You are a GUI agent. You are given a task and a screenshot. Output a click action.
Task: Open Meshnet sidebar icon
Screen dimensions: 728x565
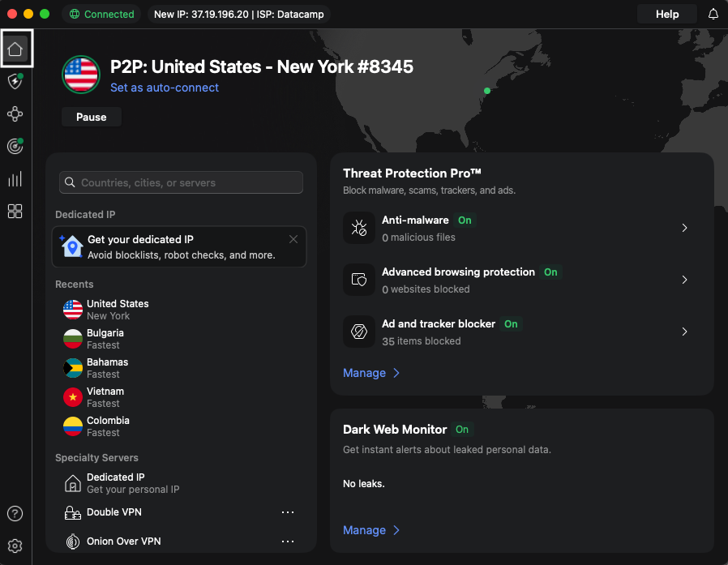(x=15, y=113)
